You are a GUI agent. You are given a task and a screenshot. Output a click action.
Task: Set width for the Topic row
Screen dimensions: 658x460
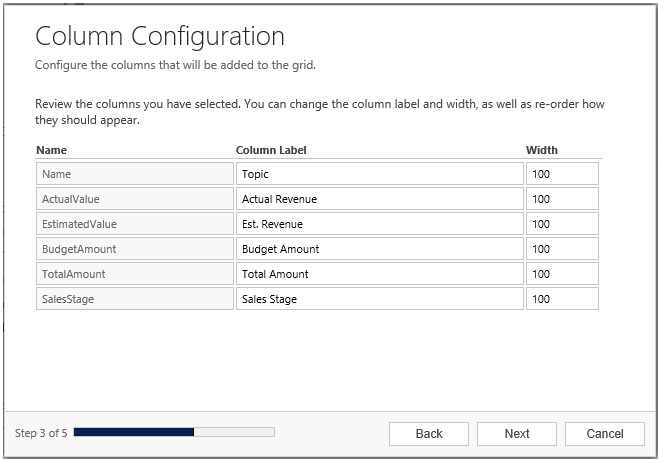(x=562, y=174)
